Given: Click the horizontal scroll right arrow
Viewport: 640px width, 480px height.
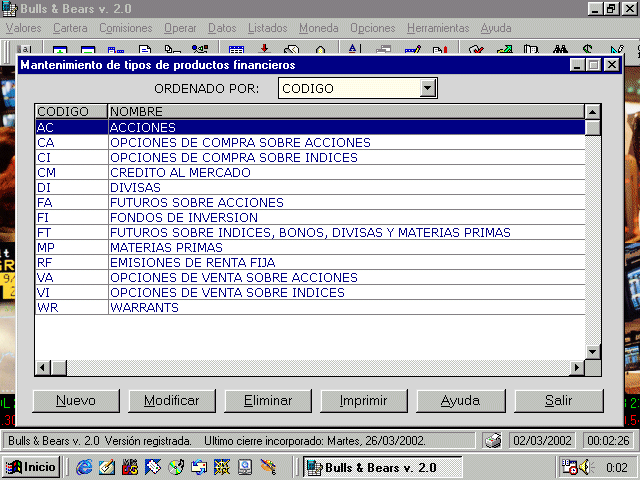Looking at the screenshot, I should [577, 368].
